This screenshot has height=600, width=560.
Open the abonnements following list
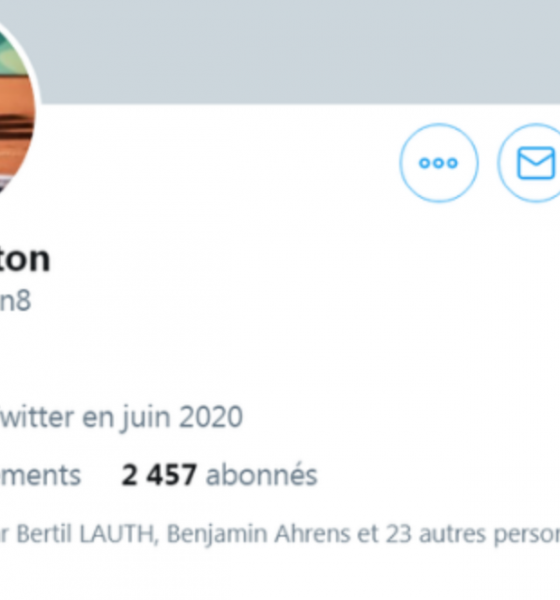pyautogui.click(x=40, y=475)
